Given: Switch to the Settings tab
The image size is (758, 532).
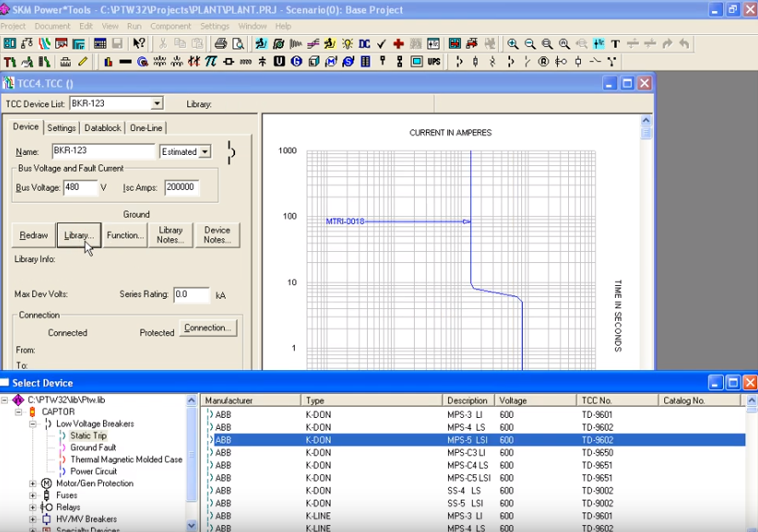Looking at the screenshot, I should tap(61, 128).
